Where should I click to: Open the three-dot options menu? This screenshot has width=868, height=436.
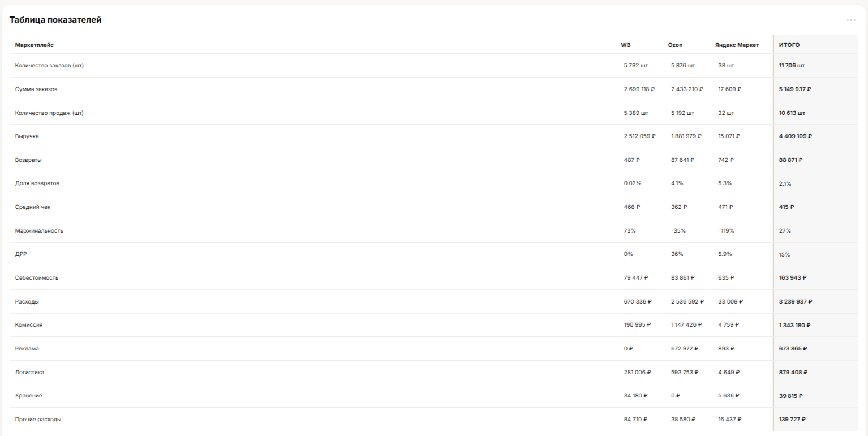pos(851,20)
